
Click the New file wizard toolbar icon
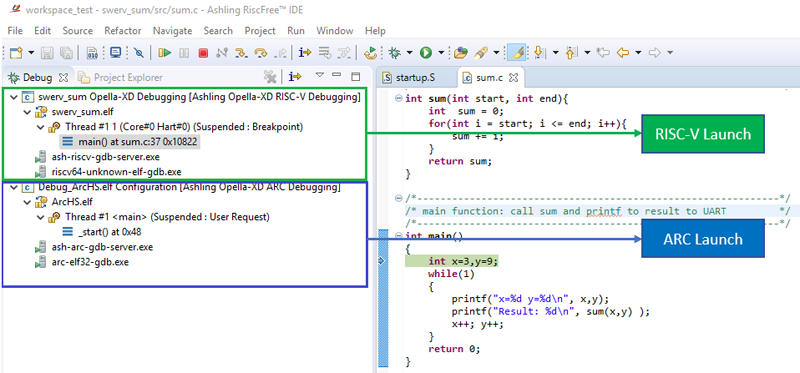16,53
